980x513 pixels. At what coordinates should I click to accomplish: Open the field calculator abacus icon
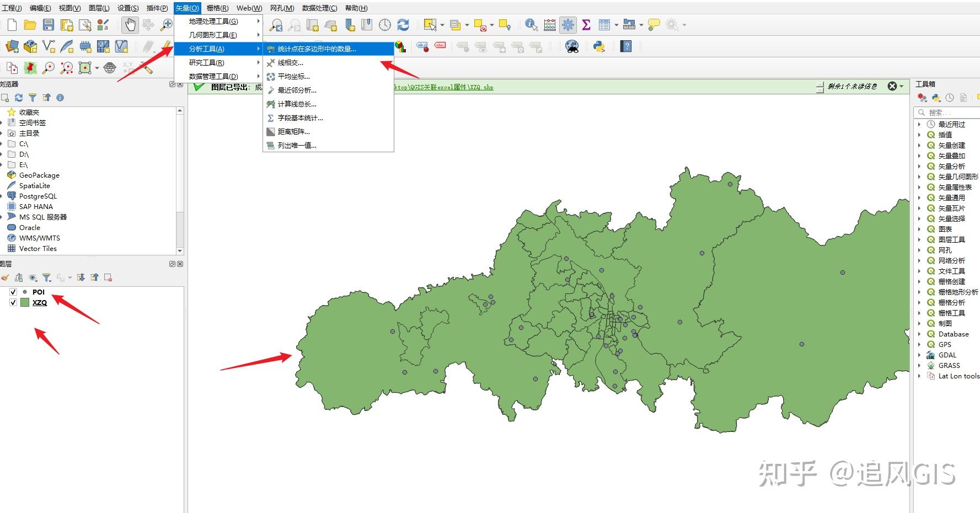(550, 25)
